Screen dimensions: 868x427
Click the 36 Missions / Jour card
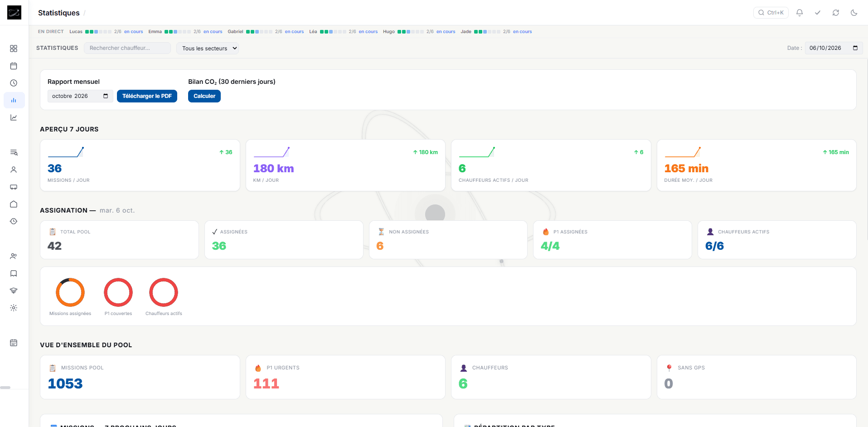click(140, 165)
